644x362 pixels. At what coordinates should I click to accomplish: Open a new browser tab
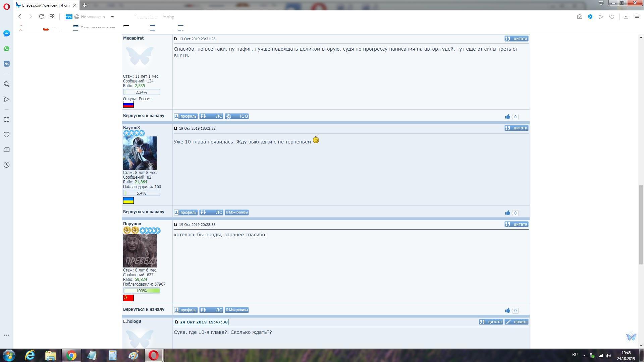point(85,5)
